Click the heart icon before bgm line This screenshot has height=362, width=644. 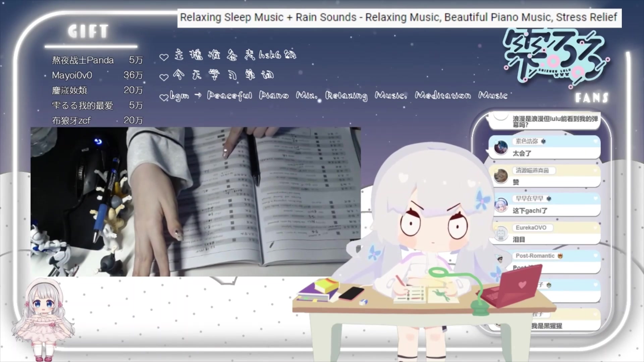[x=164, y=98]
